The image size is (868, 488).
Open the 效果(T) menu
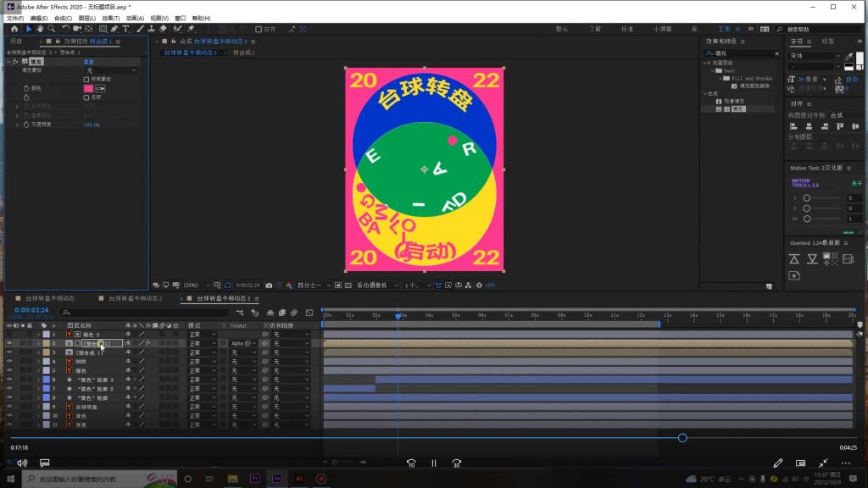click(110, 18)
